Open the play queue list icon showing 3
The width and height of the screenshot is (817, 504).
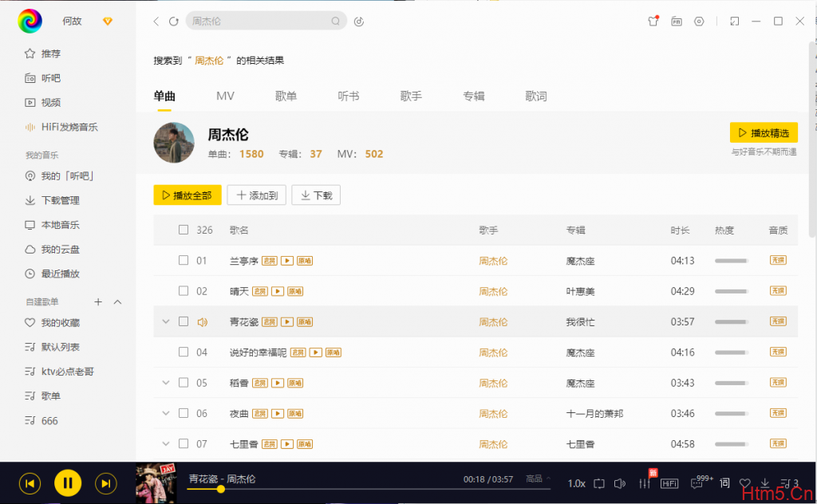(789, 483)
